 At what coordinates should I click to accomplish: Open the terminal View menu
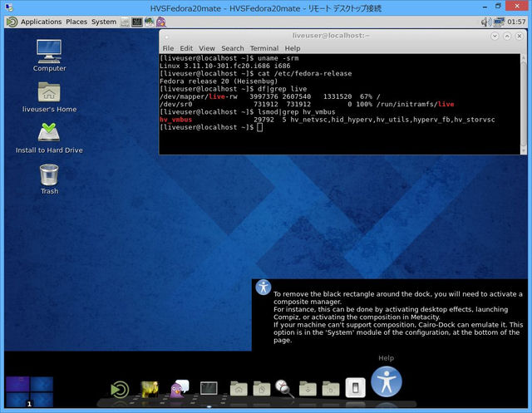[207, 48]
